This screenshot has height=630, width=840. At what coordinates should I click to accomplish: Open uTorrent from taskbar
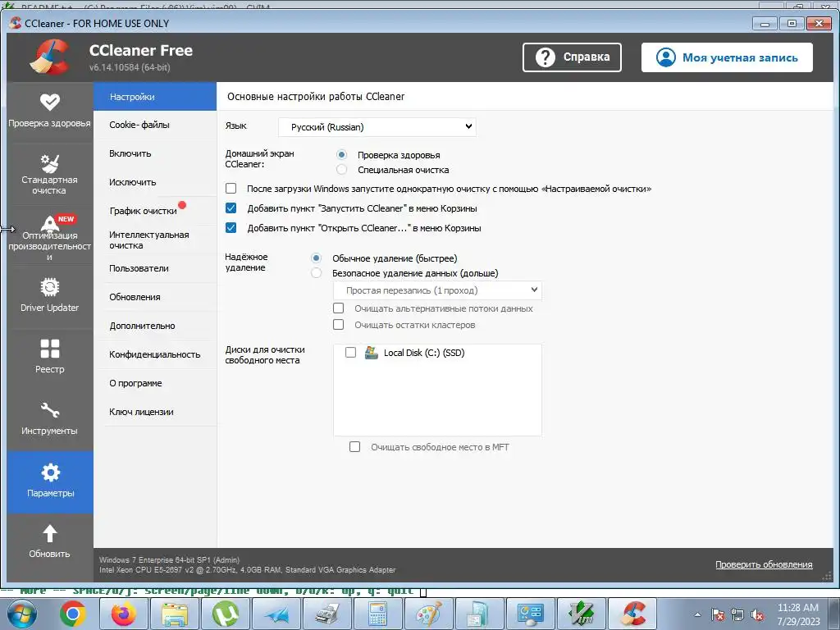(x=226, y=614)
